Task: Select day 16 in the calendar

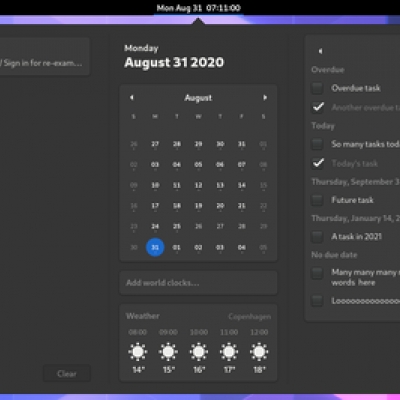Action: click(x=134, y=206)
